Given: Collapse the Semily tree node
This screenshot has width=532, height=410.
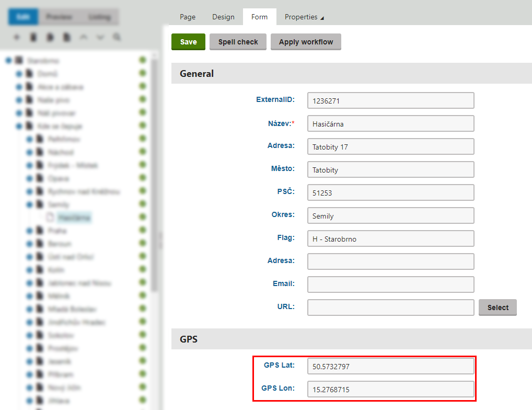Looking at the screenshot, I should pyautogui.click(x=29, y=204).
